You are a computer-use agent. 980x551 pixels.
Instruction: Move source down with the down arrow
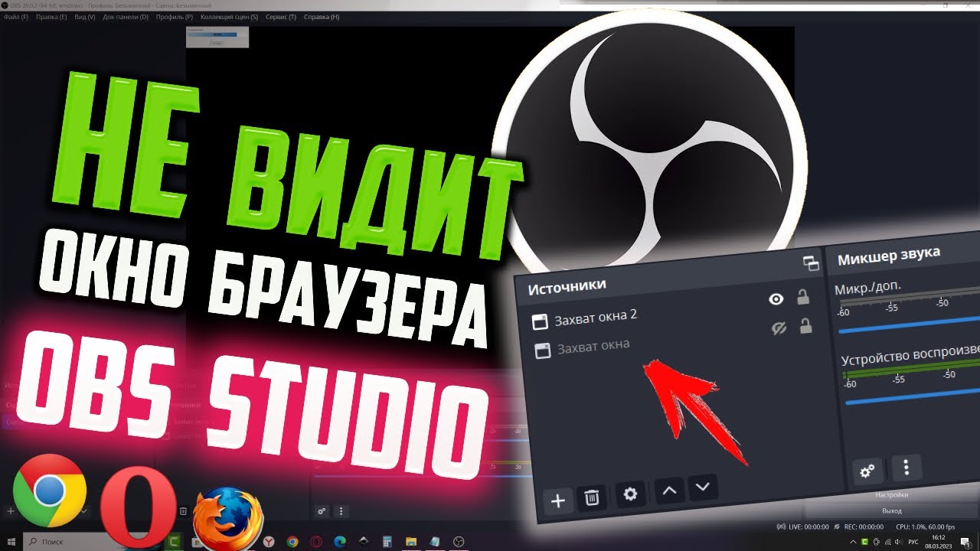pos(703,486)
